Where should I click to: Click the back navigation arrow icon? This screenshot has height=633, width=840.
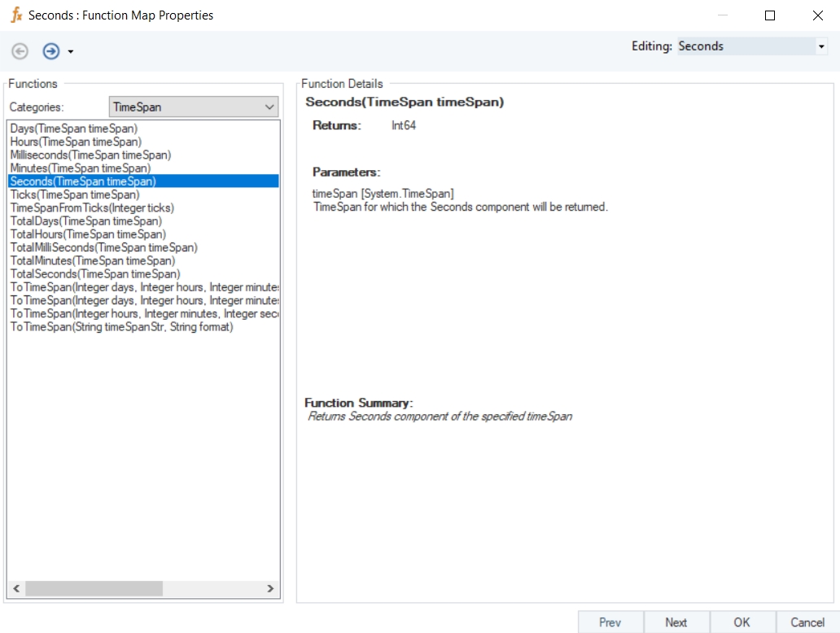tap(20, 51)
